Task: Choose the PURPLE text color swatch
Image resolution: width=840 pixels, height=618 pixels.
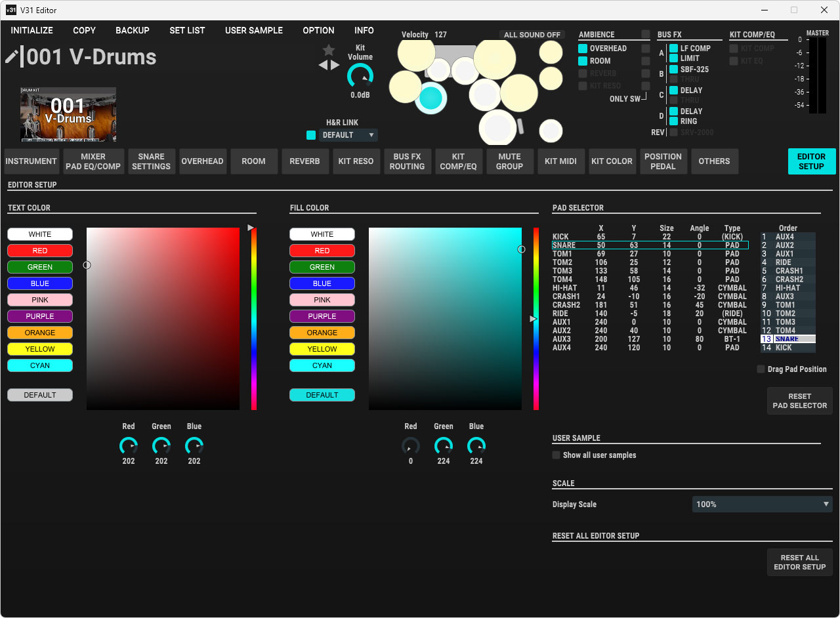Action: tap(40, 316)
